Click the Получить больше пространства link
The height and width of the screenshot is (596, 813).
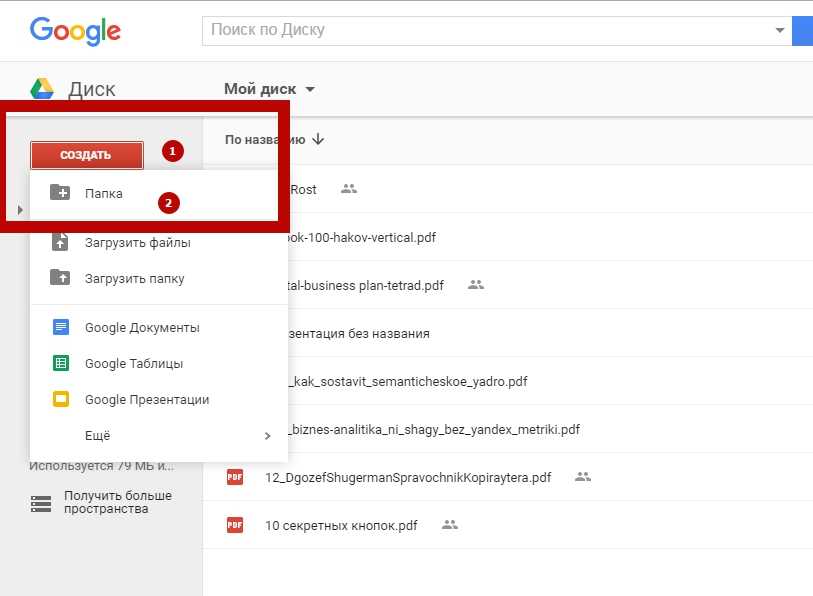click(x=118, y=502)
